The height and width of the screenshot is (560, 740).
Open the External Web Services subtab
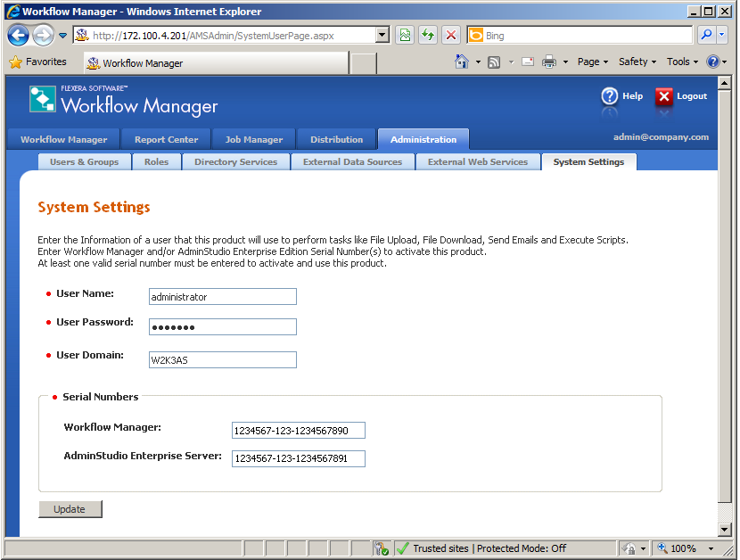478,162
